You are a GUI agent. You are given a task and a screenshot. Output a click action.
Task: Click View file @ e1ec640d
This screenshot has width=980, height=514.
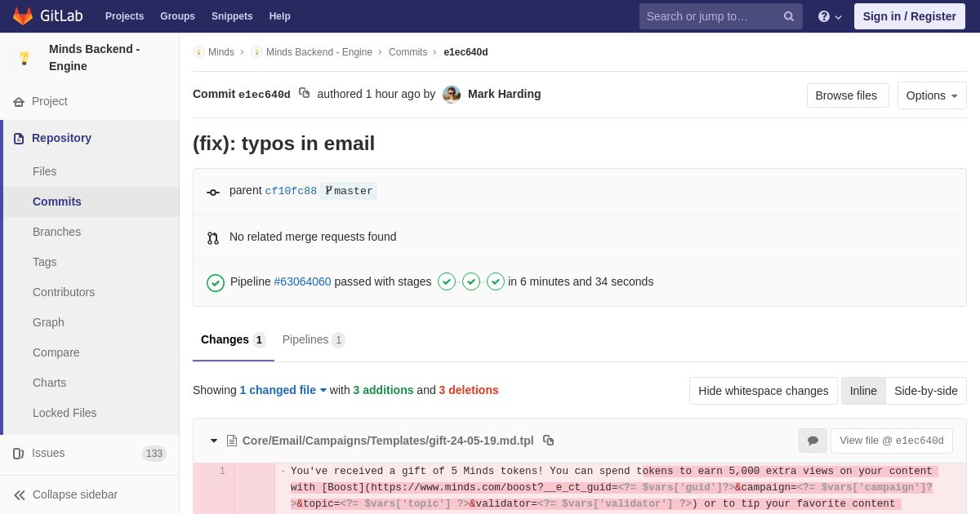pos(892,441)
